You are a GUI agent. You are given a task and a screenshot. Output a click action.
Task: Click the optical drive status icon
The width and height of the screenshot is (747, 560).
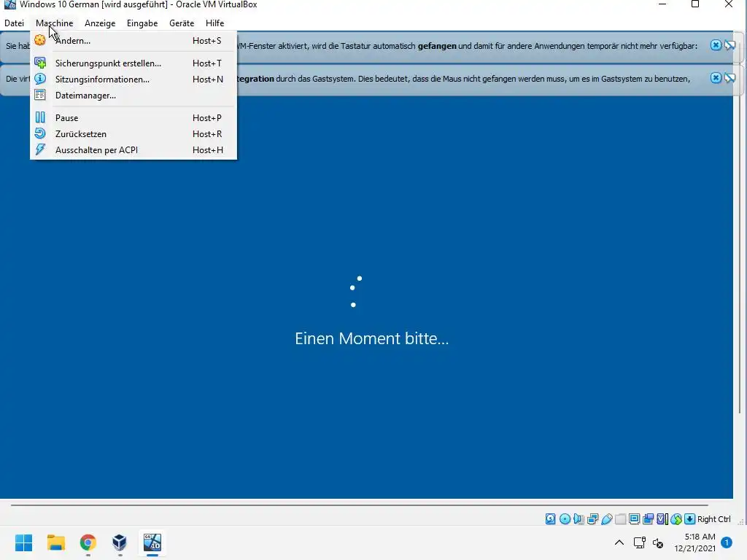click(x=565, y=519)
